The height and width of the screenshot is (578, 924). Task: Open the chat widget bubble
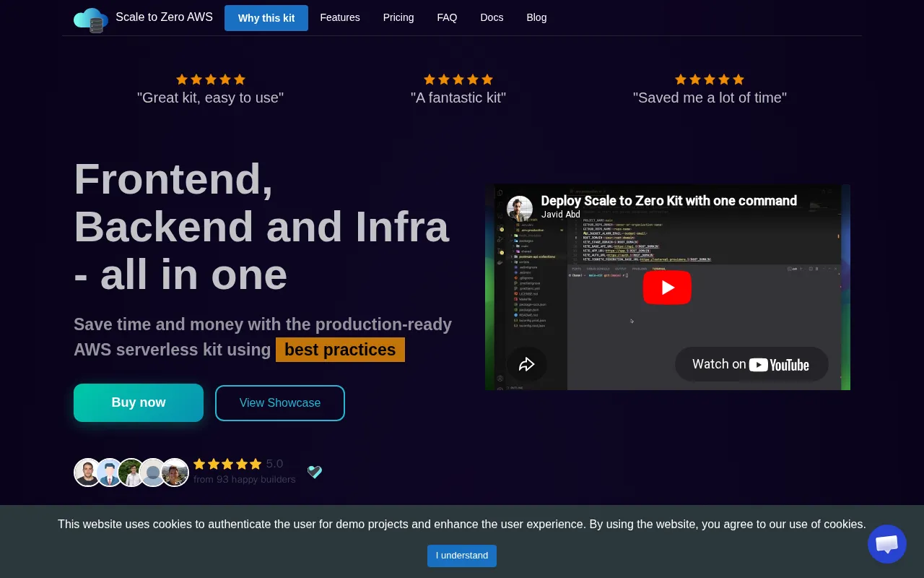click(x=886, y=544)
